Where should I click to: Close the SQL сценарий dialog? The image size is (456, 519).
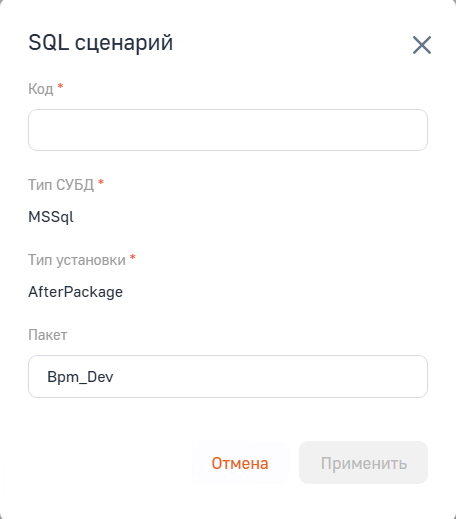coord(422,45)
